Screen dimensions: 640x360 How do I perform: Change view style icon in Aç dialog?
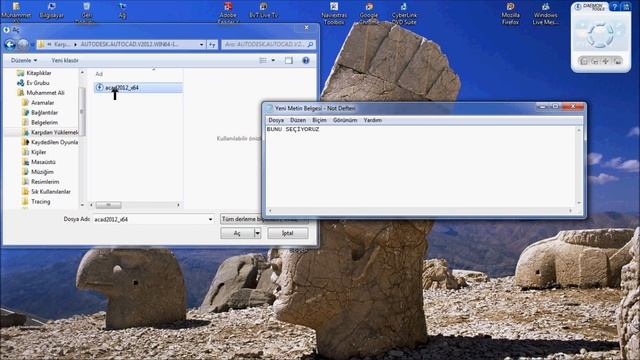pos(263,60)
